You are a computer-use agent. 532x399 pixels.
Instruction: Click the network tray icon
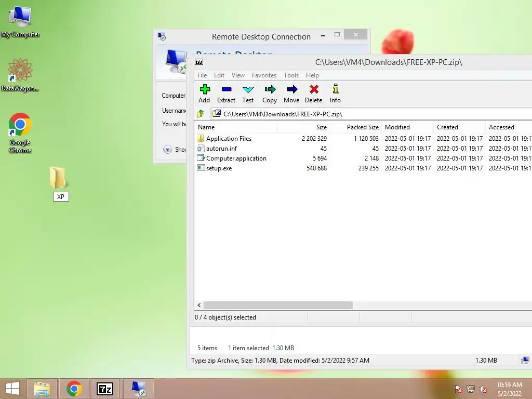471,389
